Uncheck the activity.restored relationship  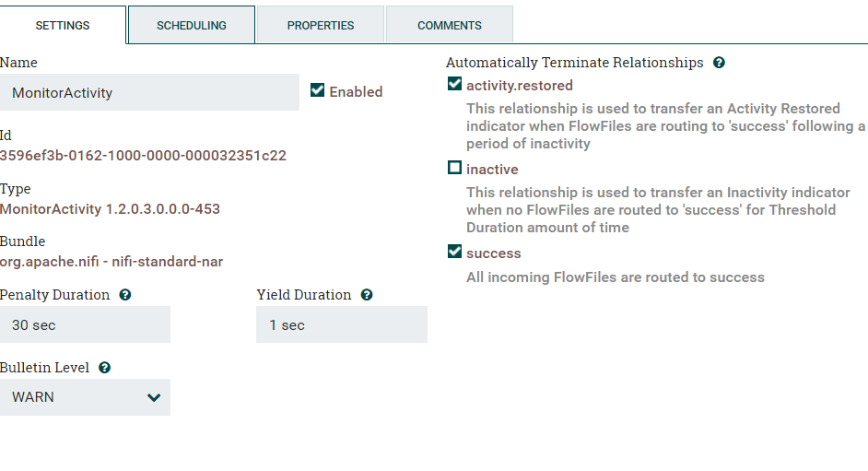(454, 85)
